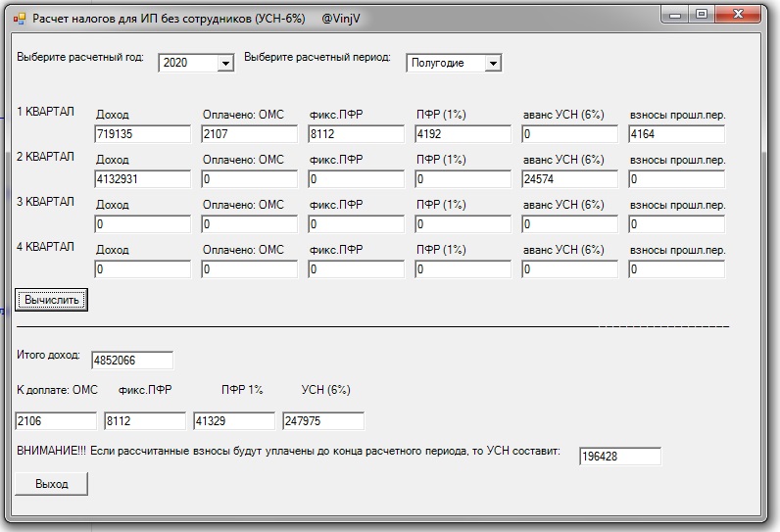Focus the final УСН amount field 196428
Image resolution: width=780 pixels, height=532 pixels.
pyautogui.click(x=619, y=457)
